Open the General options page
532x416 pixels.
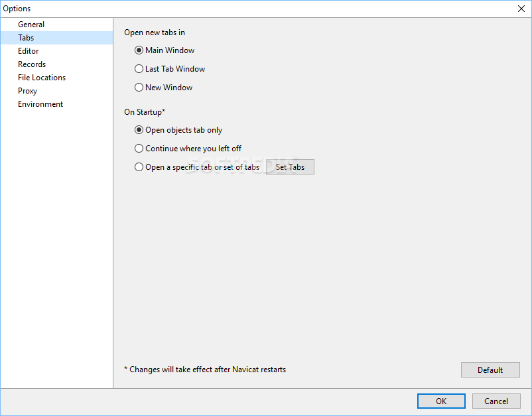31,25
